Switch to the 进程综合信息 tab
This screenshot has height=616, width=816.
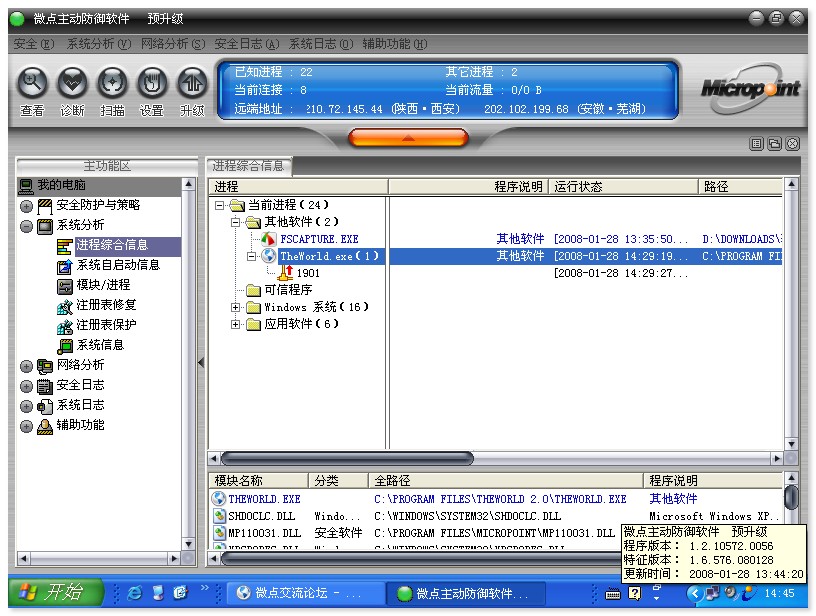[x=248, y=166]
